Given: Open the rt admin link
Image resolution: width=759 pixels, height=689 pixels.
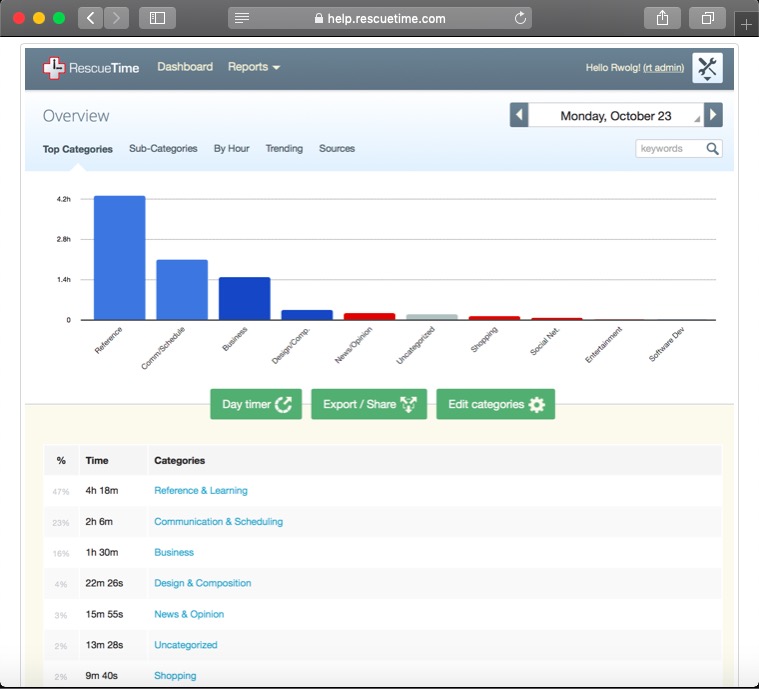Looking at the screenshot, I should (x=664, y=68).
